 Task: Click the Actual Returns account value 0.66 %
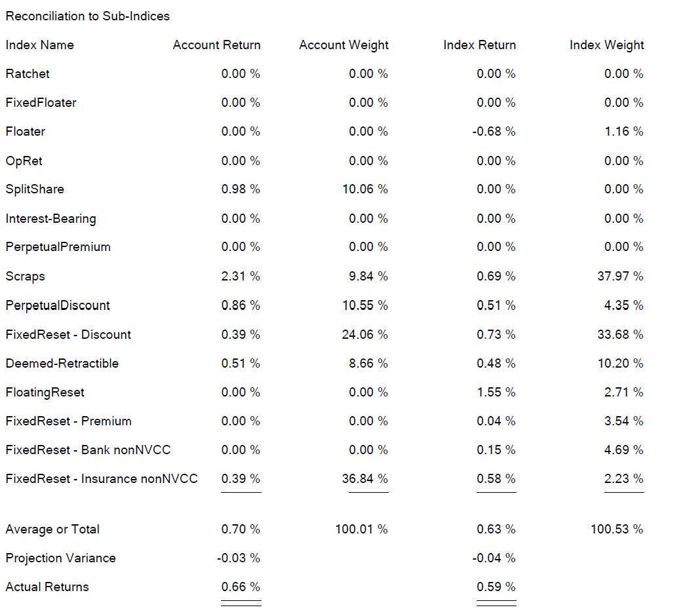tap(241, 587)
